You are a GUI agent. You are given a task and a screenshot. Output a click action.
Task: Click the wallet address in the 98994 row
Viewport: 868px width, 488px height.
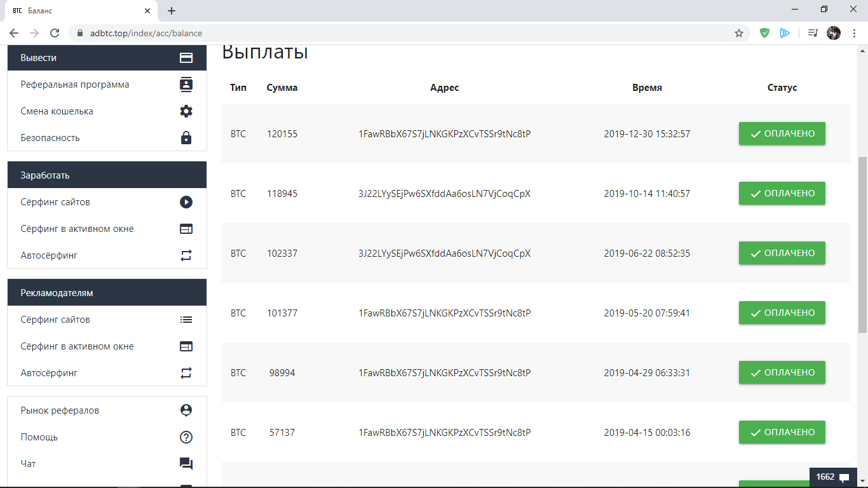tap(444, 373)
